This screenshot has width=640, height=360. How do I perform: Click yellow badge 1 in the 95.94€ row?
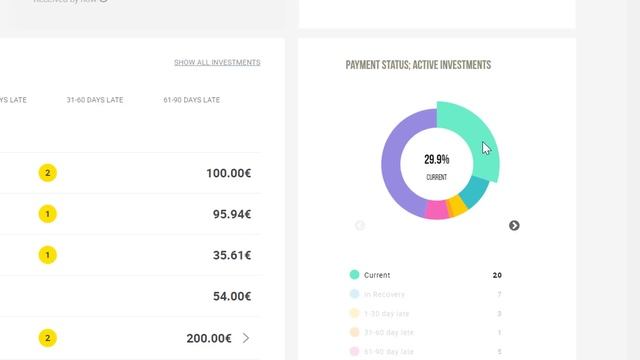tap(48, 214)
